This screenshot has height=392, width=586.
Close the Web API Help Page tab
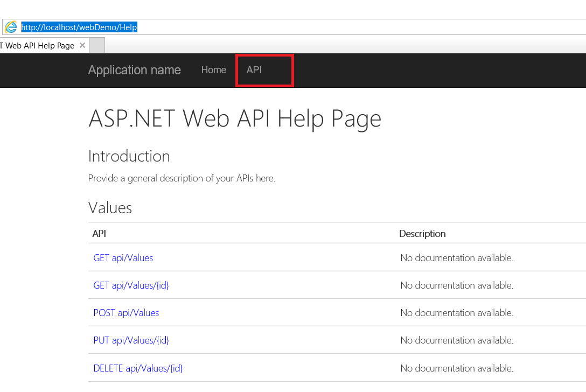(82, 45)
